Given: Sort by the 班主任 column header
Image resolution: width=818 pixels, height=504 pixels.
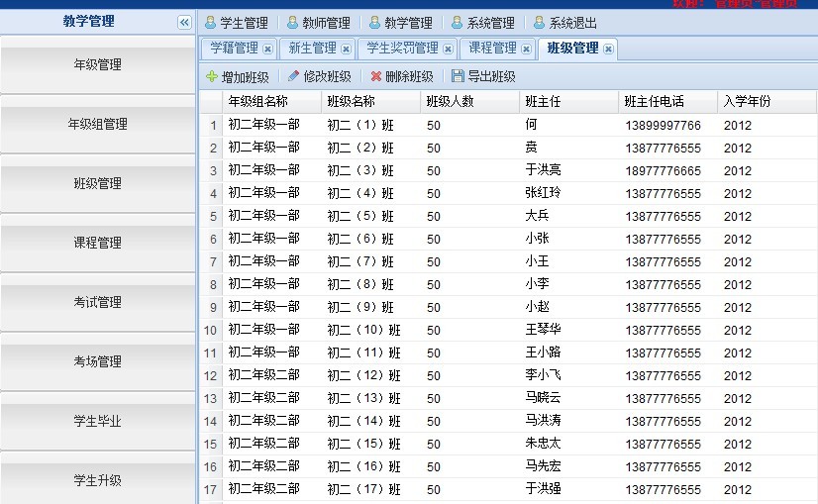Looking at the screenshot, I should pos(569,101).
